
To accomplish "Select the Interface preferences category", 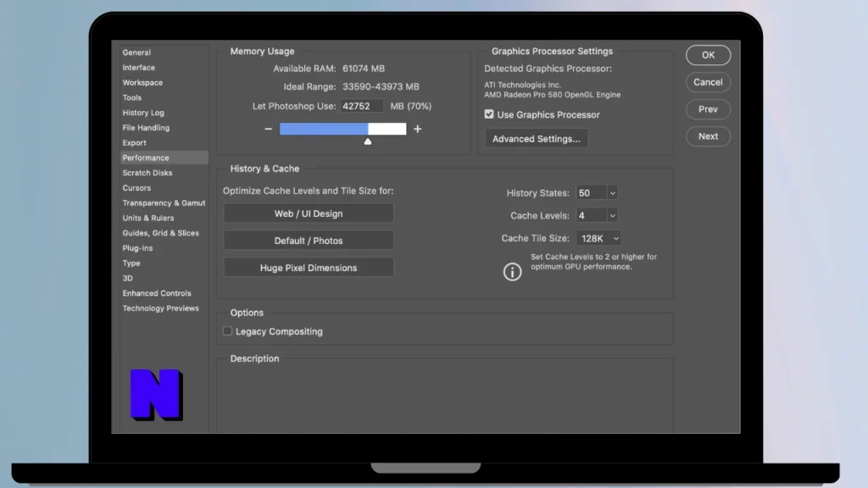I will (139, 68).
